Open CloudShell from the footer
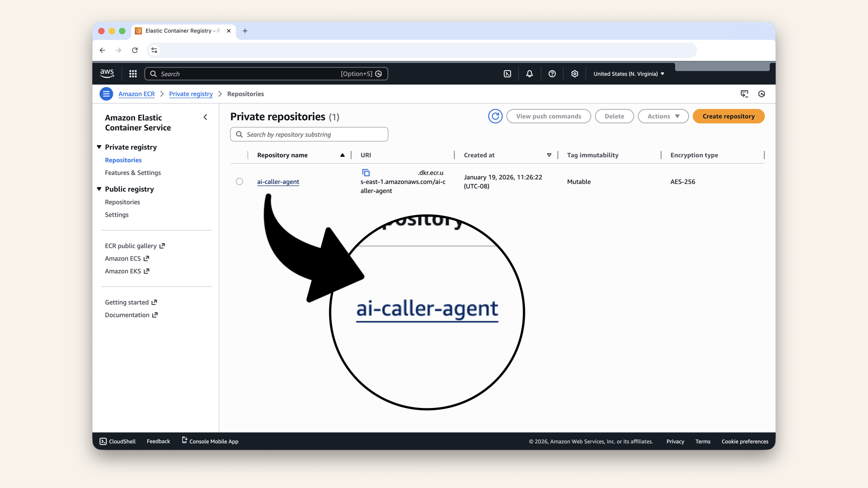Viewport: 868px width, 488px height. click(117, 441)
